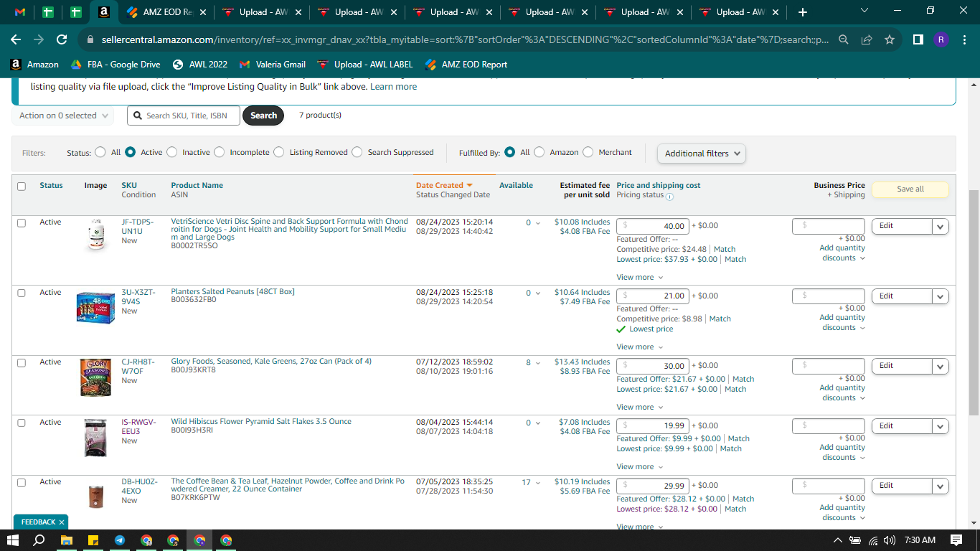Open the Windows Start menu
This screenshot has width=980, height=551.
pos(13,540)
